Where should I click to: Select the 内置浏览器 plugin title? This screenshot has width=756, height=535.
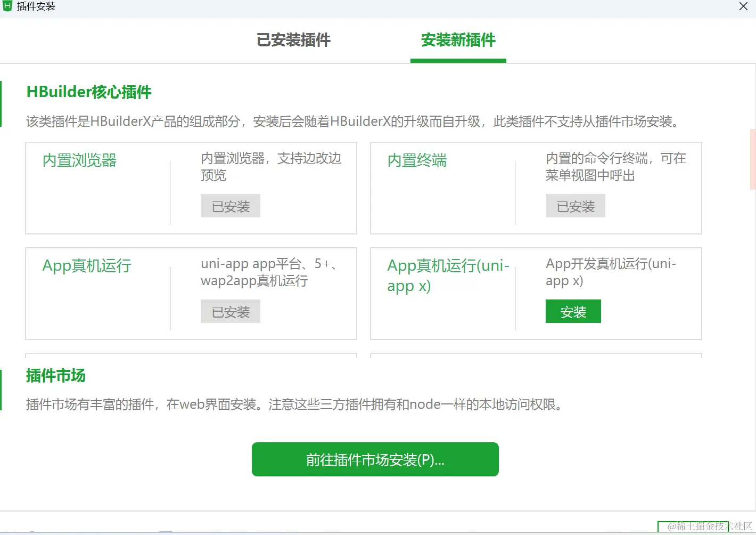click(80, 160)
